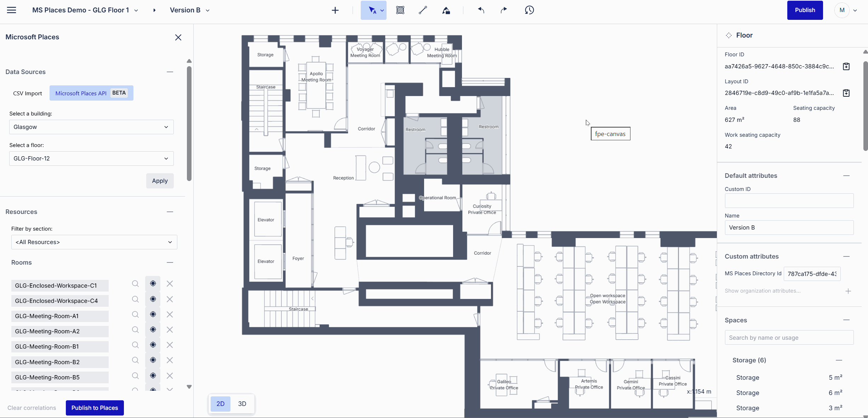Image resolution: width=868 pixels, height=418 pixels.
Task: Click the plus icon to add an element
Action: [335, 10]
